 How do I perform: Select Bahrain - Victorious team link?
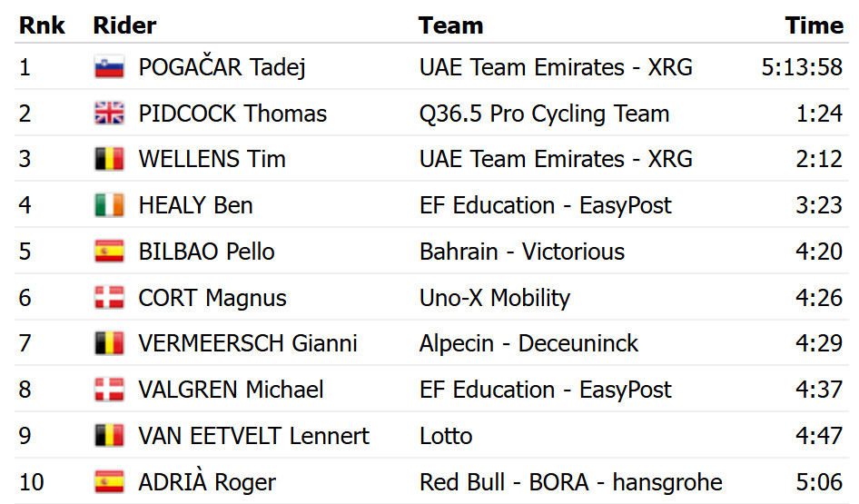[x=521, y=252]
